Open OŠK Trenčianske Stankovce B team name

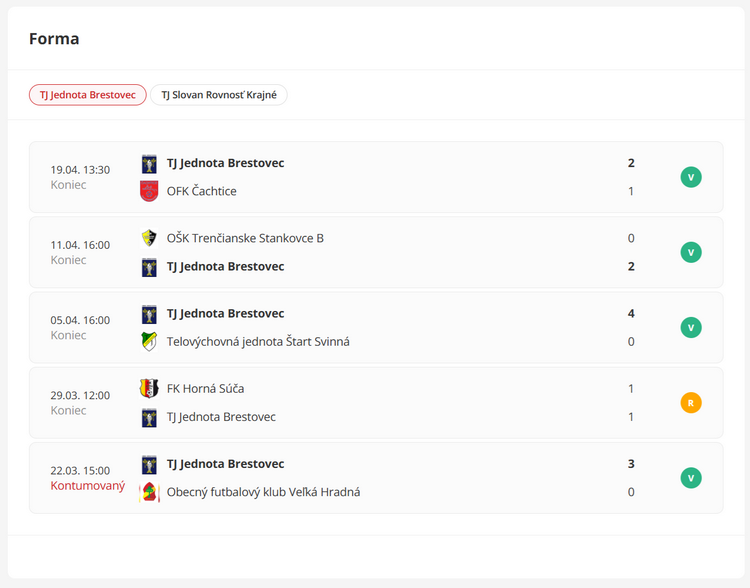245,238
